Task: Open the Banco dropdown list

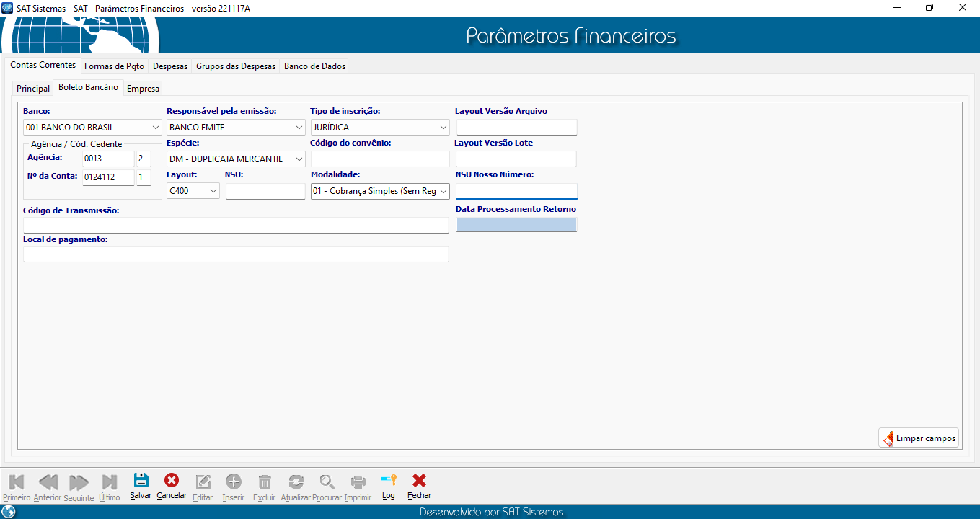Action: click(156, 128)
